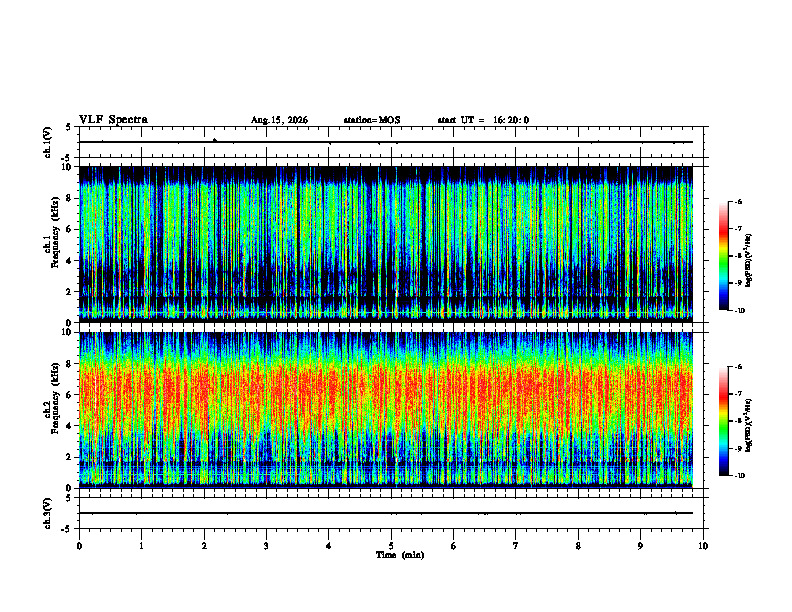Click the ch.1 color scale log(PSD) label
Viewport: 792px width, 612px height.
748,260
